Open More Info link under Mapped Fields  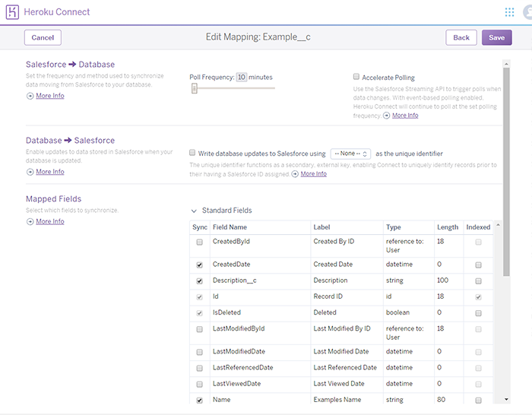50,221
